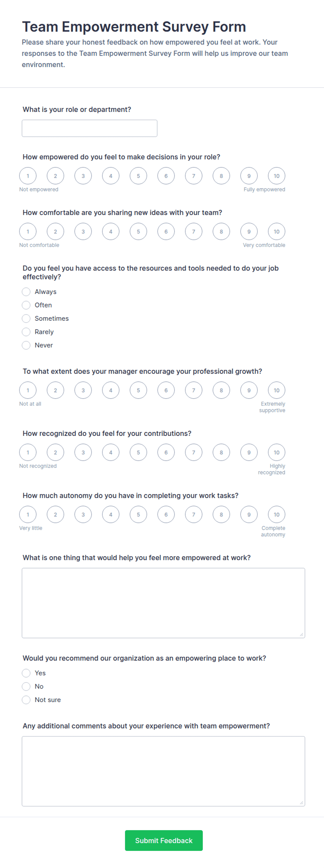Choose 10 for comfort sharing new ideas
This screenshot has width=324, height=868.
click(277, 232)
